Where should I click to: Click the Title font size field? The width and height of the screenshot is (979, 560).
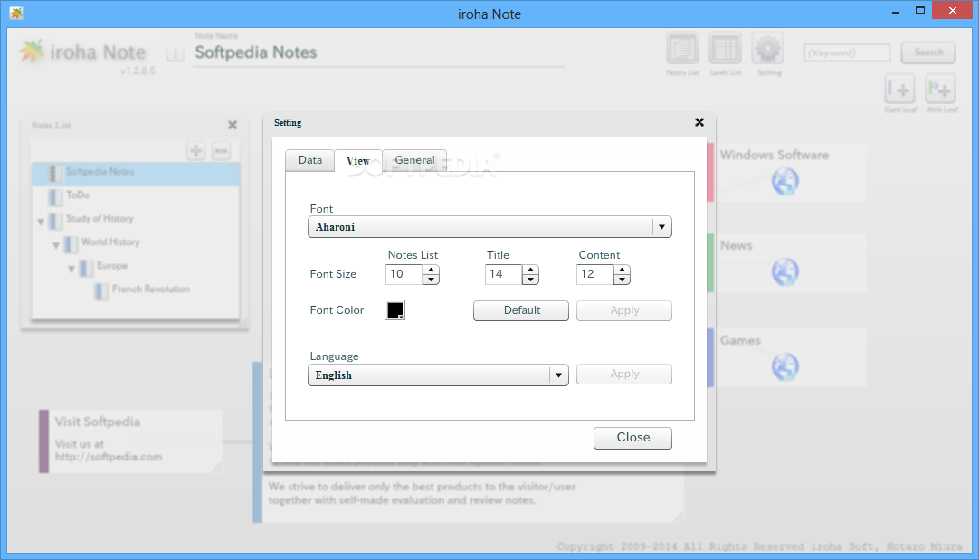pyautogui.click(x=503, y=275)
